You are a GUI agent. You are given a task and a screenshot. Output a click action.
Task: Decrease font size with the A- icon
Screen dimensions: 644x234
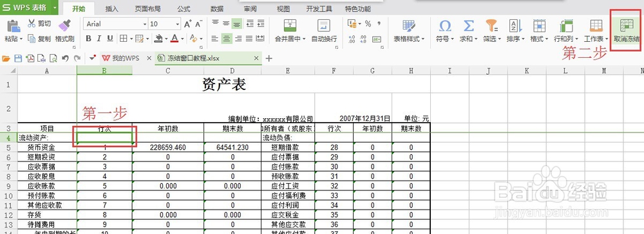[x=199, y=24]
